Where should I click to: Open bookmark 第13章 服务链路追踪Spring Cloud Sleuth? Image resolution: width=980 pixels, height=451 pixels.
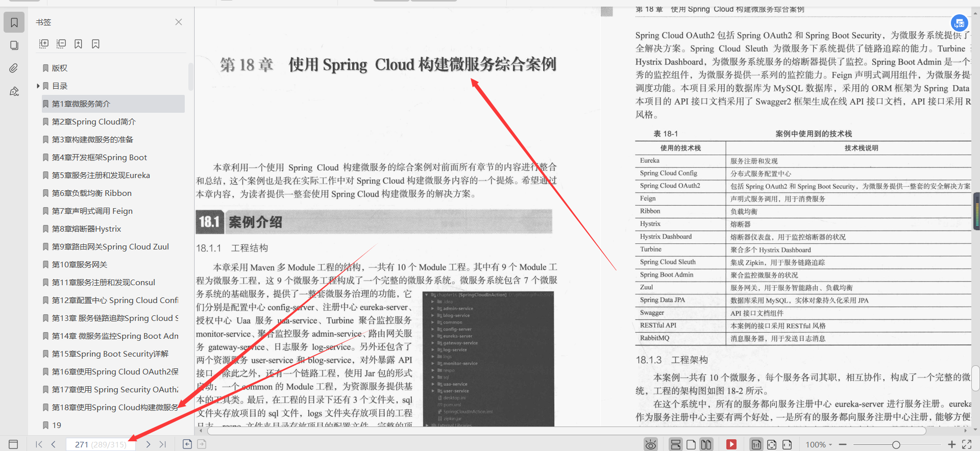(115, 318)
